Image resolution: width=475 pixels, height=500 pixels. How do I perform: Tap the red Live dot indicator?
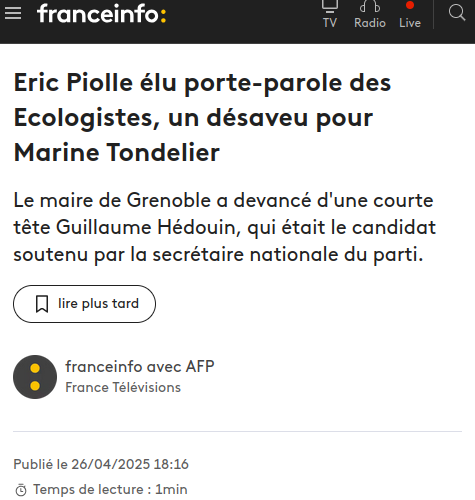click(410, 5)
